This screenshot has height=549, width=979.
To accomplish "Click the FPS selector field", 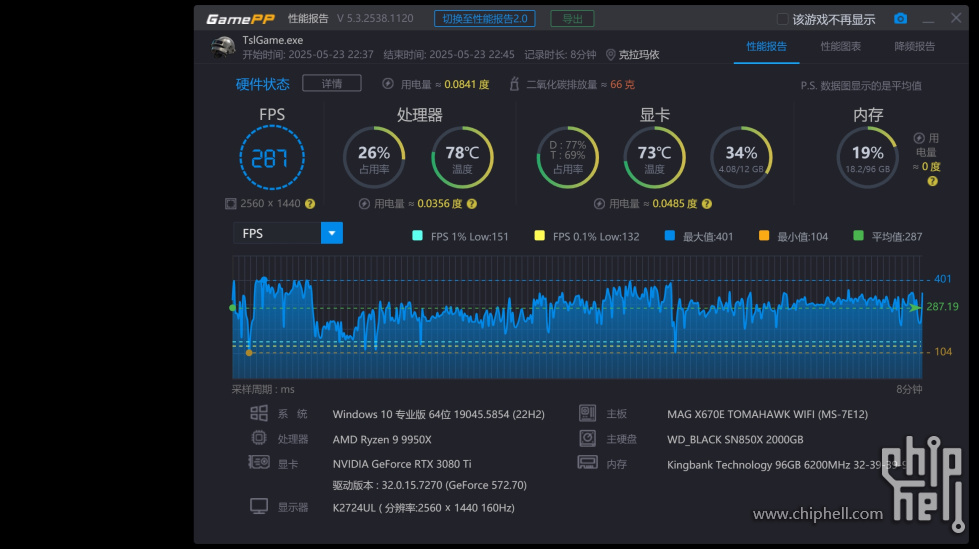I will [288, 233].
